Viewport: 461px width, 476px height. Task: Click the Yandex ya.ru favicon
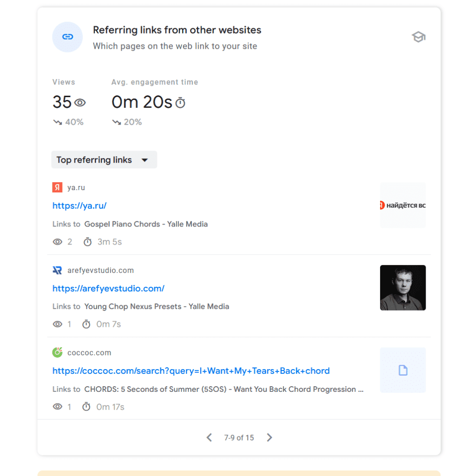[57, 188]
